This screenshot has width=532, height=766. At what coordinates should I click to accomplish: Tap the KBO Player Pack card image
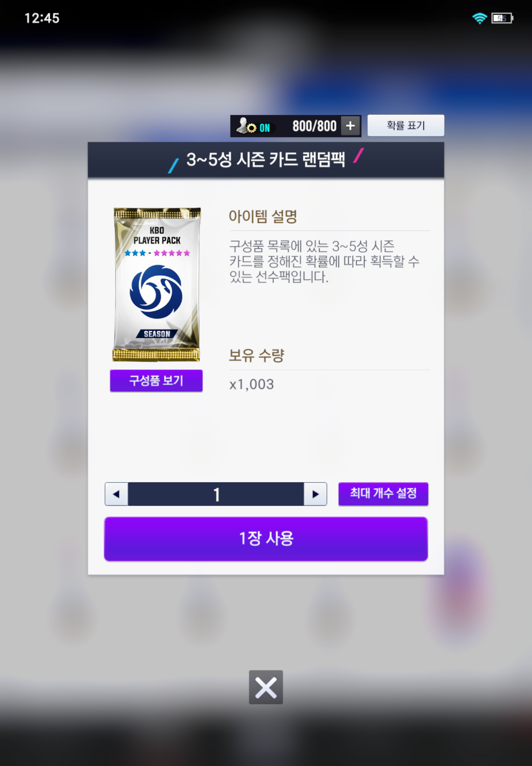[157, 285]
